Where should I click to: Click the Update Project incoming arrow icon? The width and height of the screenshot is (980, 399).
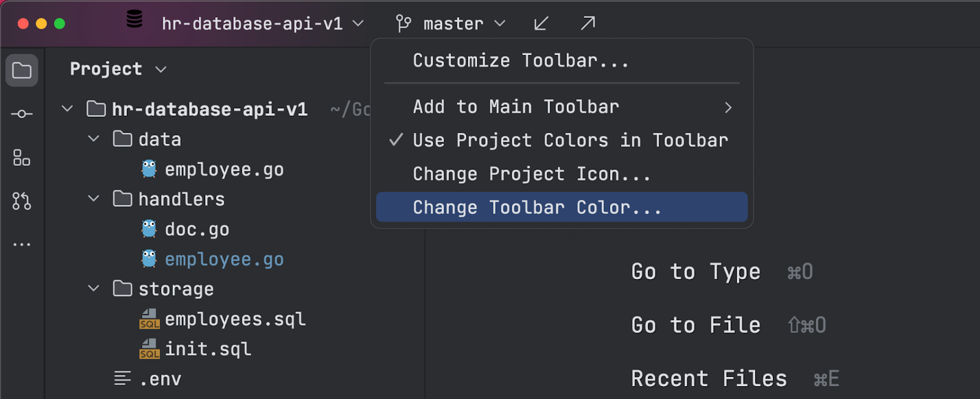point(541,24)
